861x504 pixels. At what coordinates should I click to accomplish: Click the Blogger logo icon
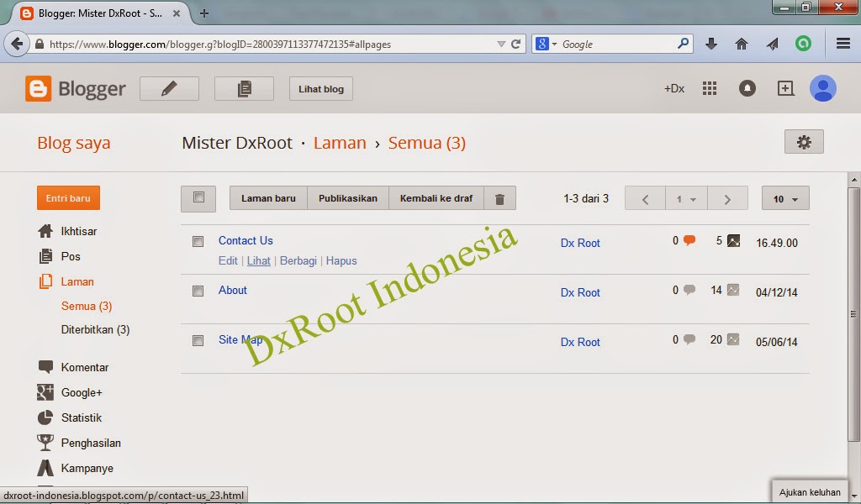coord(39,89)
